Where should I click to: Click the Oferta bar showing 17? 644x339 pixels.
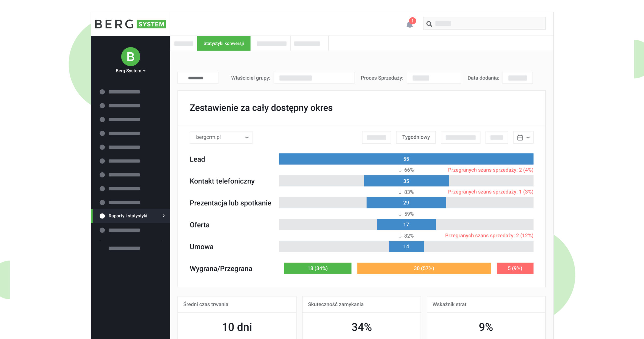(x=406, y=224)
